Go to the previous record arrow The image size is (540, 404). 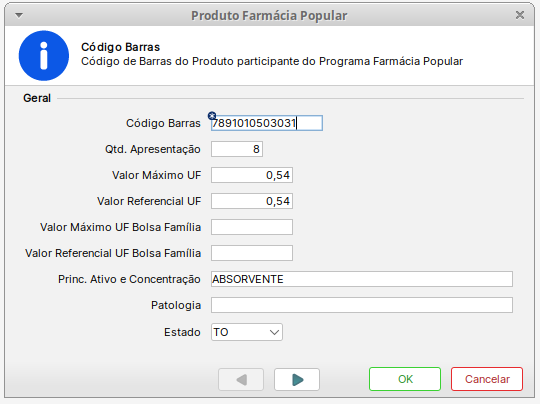point(241,380)
